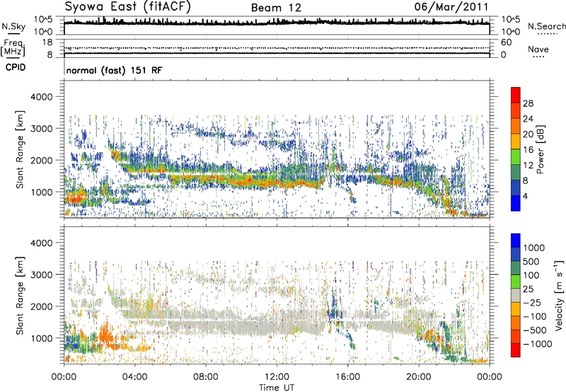Click the '12:00' time axis tick label

(x=277, y=377)
